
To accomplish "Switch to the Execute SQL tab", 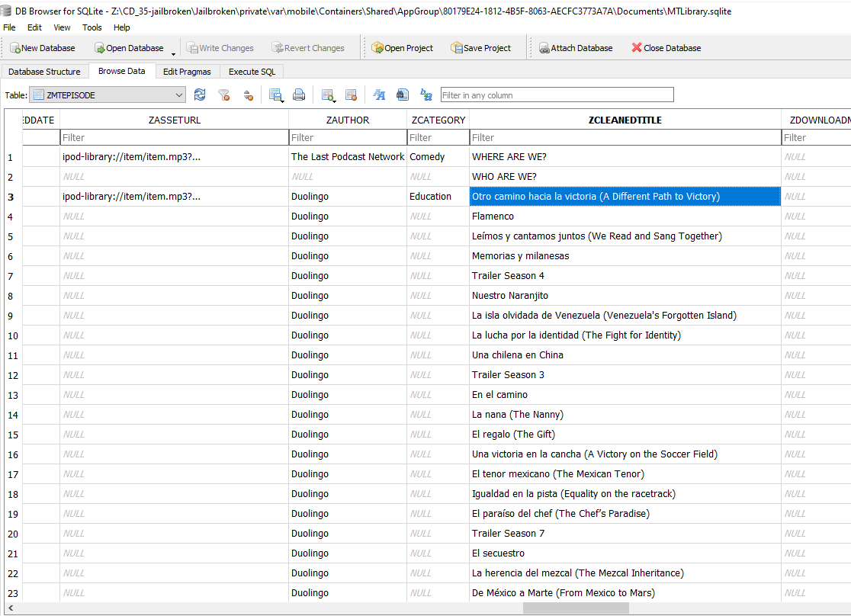I will click(x=252, y=72).
